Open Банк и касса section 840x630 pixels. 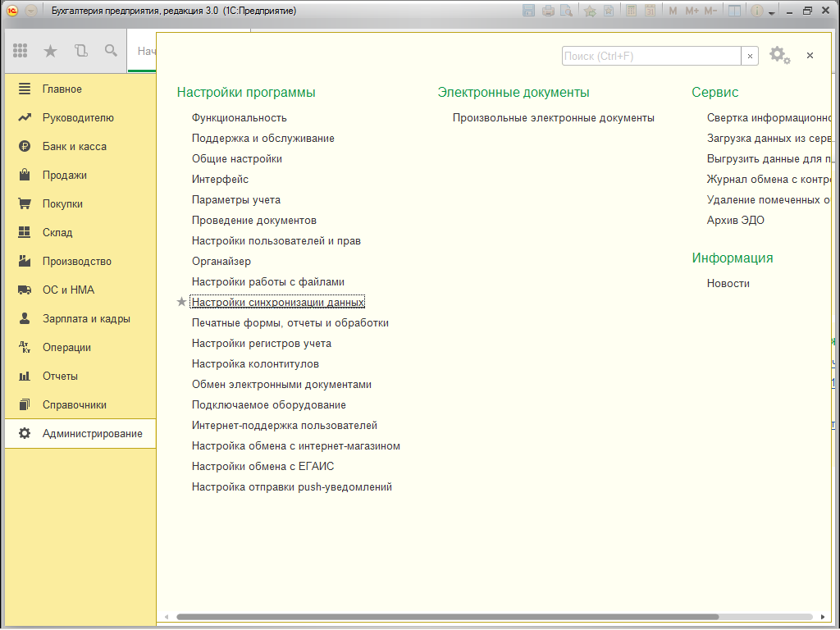[x=75, y=146]
